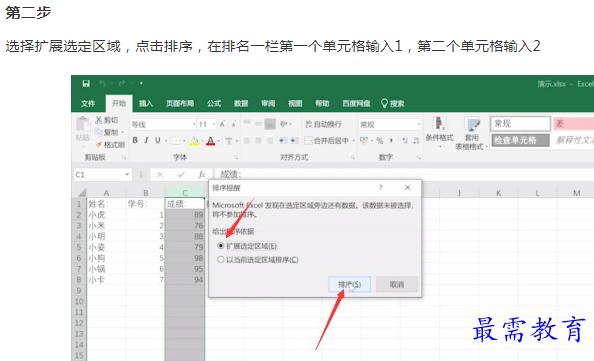Apply the 常规 cell style

click(x=521, y=123)
